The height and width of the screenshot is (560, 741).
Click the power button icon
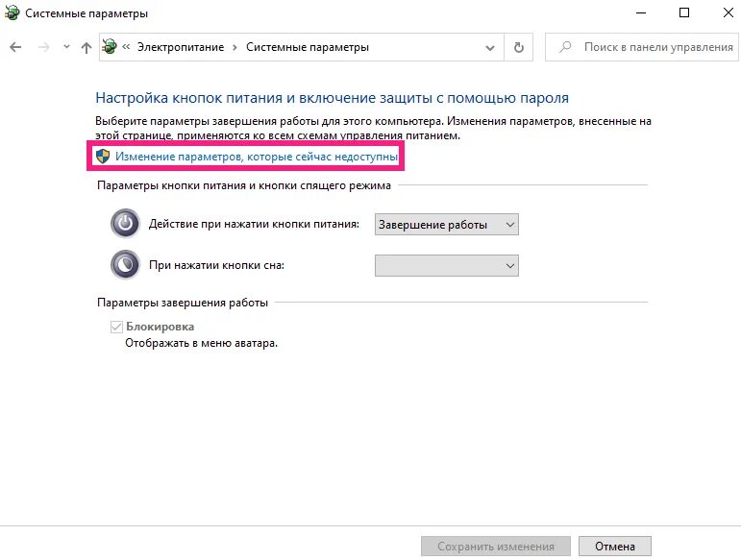click(125, 224)
